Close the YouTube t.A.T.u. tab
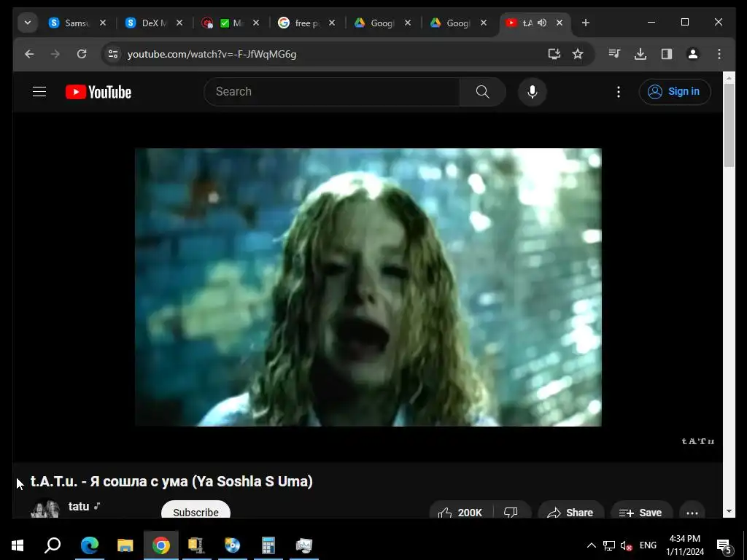The height and width of the screenshot is (560, 747). 560,23
